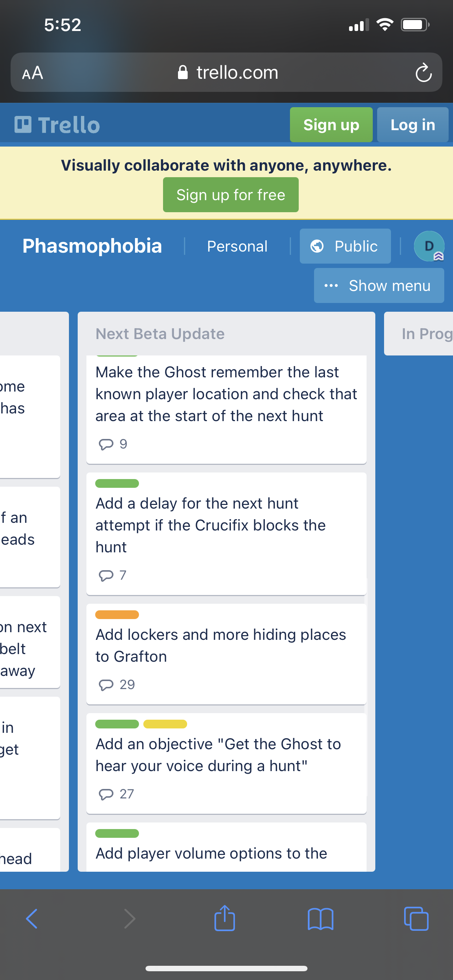
Task: Tap the Safari share icon
Action: pyautogui.click(x=225, y=918)
